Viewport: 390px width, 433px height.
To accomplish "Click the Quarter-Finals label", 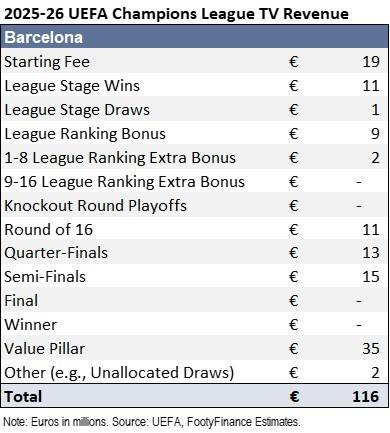I will pyautogui.click(x=56, y=253).
